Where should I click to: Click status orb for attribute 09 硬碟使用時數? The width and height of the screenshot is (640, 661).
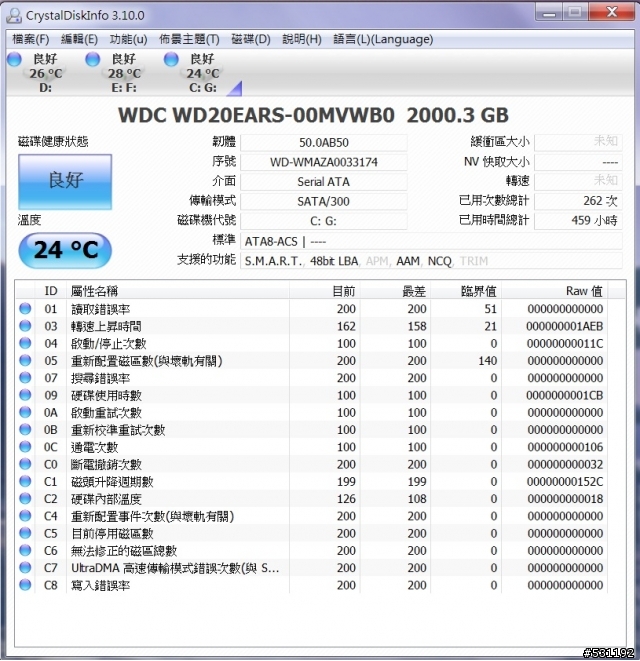[25, 395]
